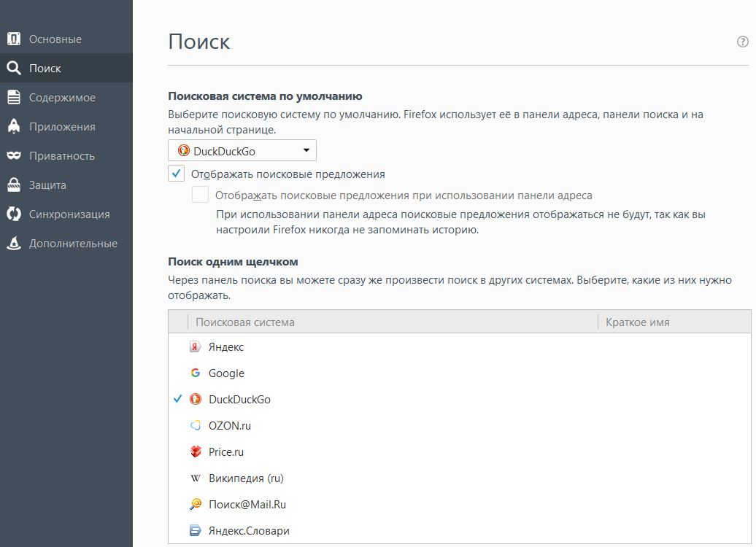The image size is (756, 547).
Task: Open the Синхронизация section
Action: coord(69,214)
